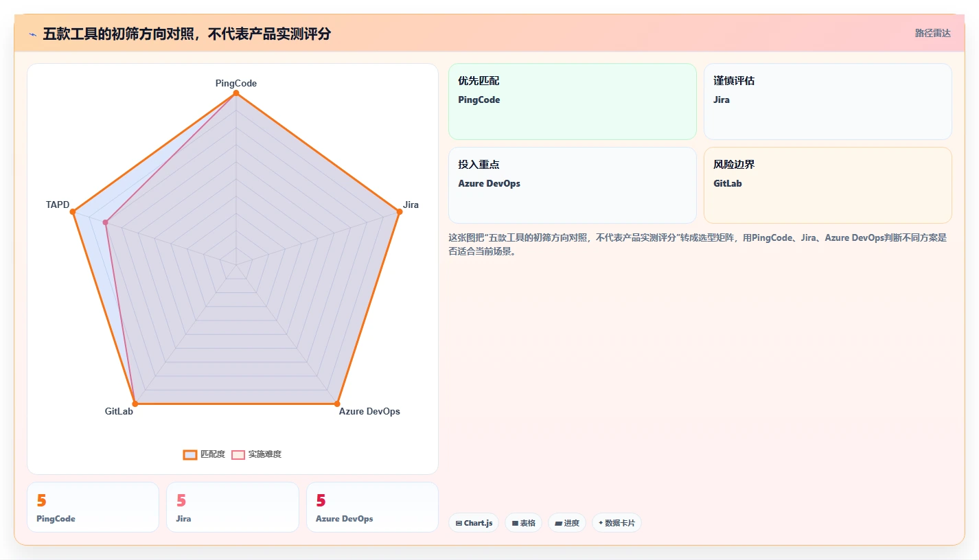Select the 进度 tag chip

(567, 523)
